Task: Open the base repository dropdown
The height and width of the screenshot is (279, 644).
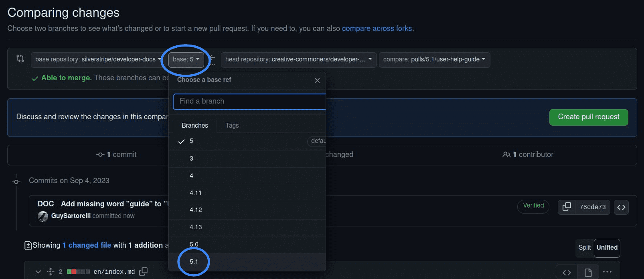Action: click(x=98, y=59)
